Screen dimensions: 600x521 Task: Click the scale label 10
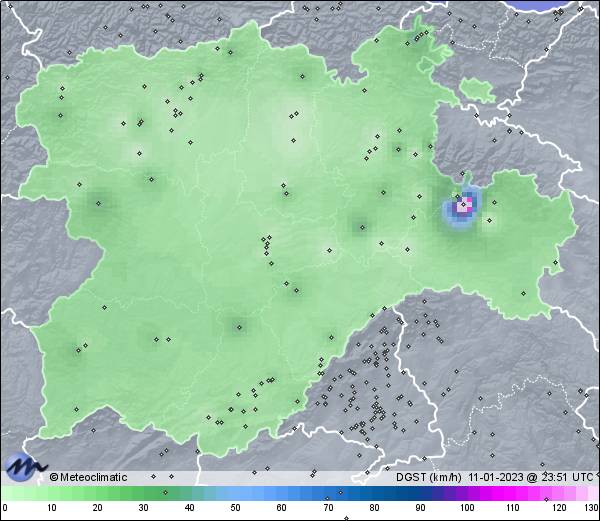52,508
